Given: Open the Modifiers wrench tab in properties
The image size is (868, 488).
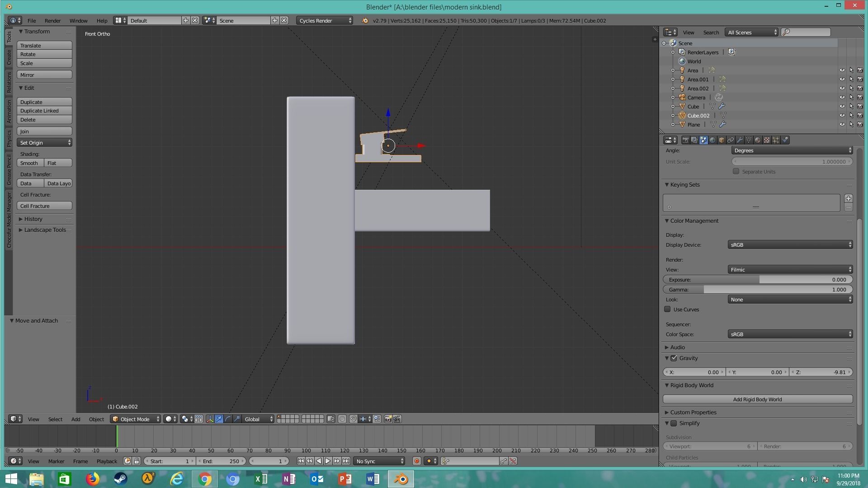Looking at the screenshot, I should (740, 140).
